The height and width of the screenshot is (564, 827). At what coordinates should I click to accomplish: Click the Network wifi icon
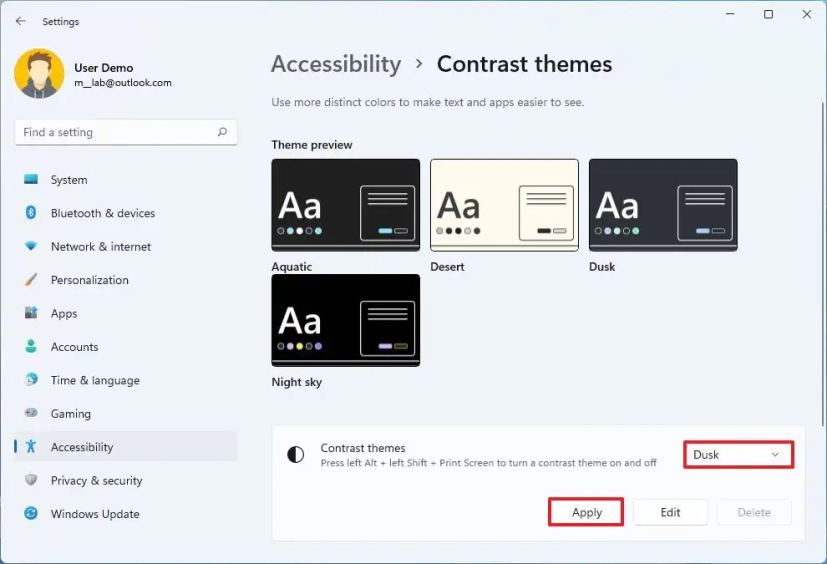coord(31,246)
